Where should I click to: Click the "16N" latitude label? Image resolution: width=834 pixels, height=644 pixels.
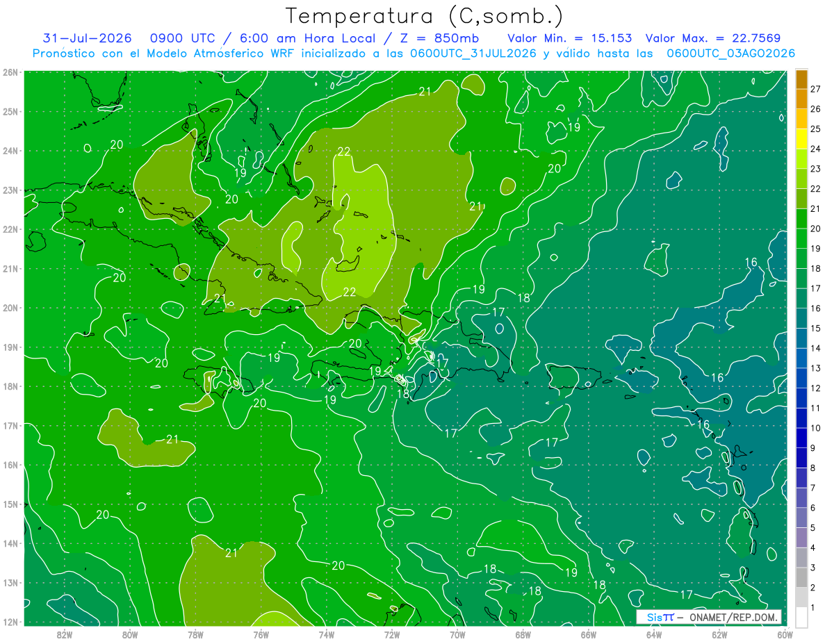[x=10, y=465]
